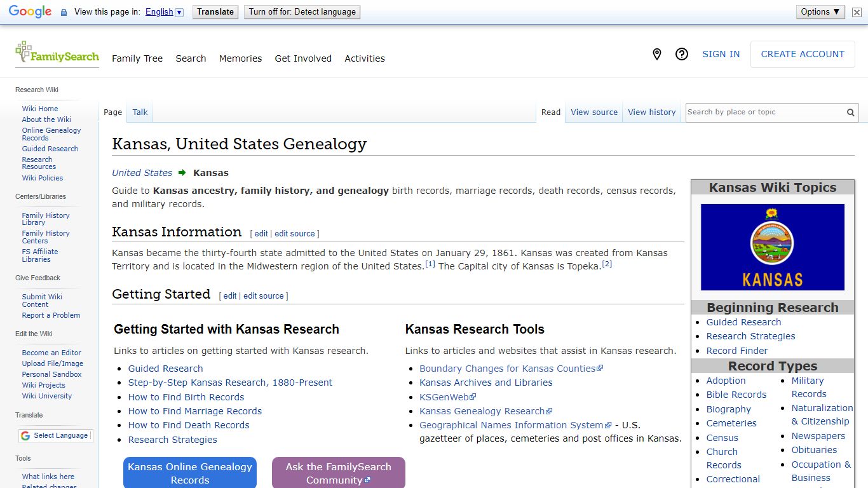The height and width of the screenshot is (488, 868).
Task: Open the Search menu in the header
Action: click(191, 58)
